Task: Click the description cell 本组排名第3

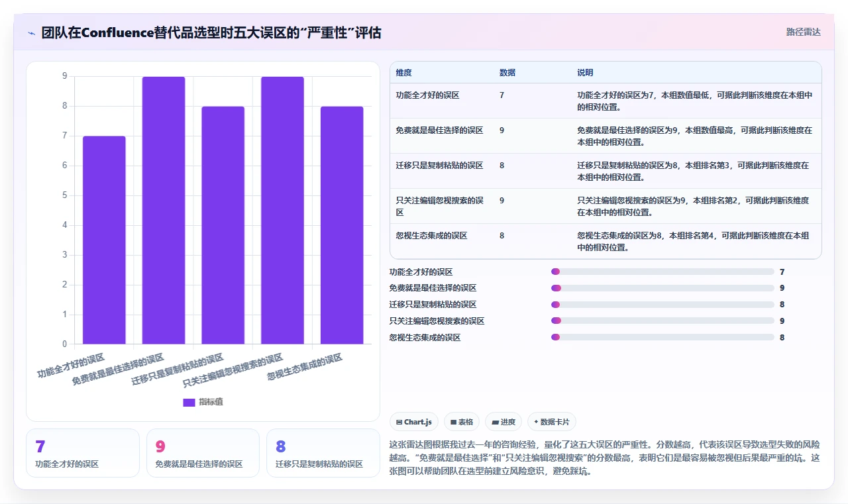Action: click(x=695, y=171)
